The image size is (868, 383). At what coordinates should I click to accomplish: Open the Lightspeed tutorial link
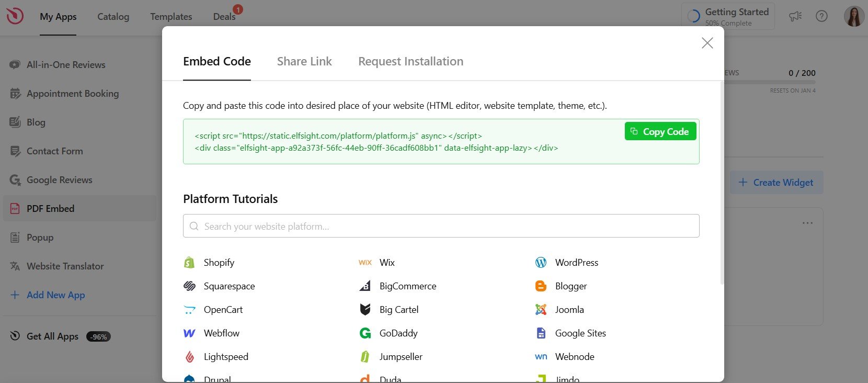coord(226,357)
